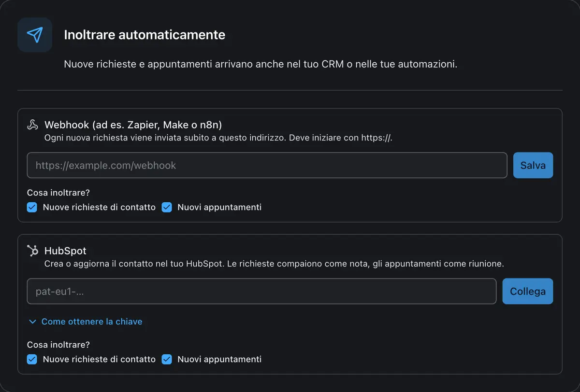Click the Inoltrare automaticamente heading

145,35
